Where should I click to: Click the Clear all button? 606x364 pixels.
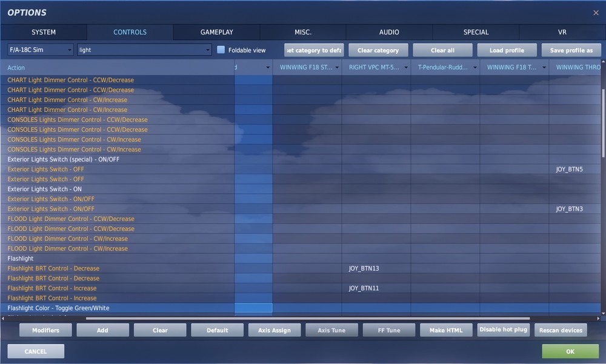[442, 50]
